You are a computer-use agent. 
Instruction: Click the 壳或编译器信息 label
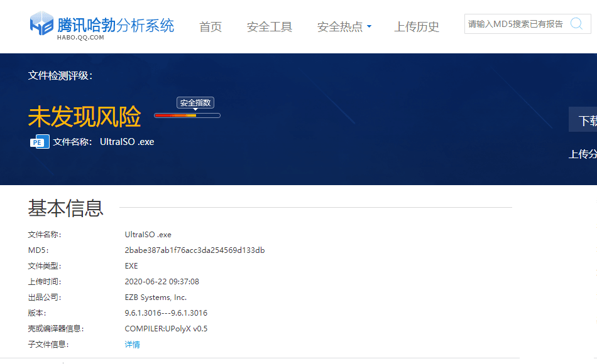coord(55,329)
